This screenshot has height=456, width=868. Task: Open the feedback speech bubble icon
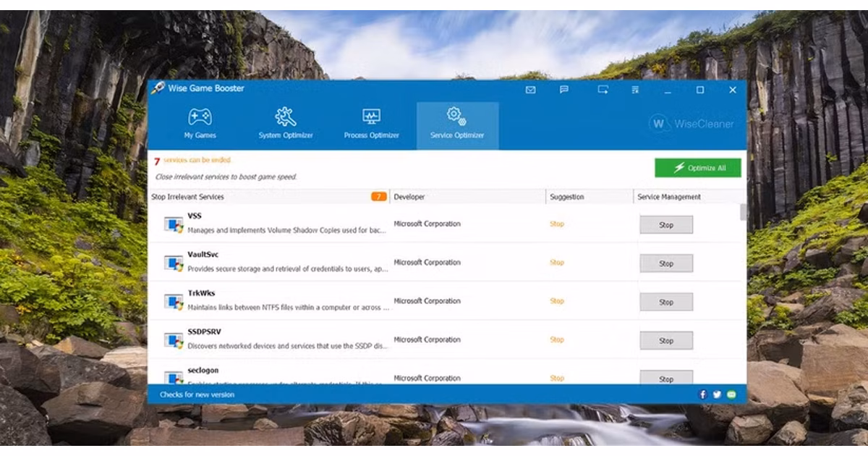pyautogui.click(x=564, y=90)
